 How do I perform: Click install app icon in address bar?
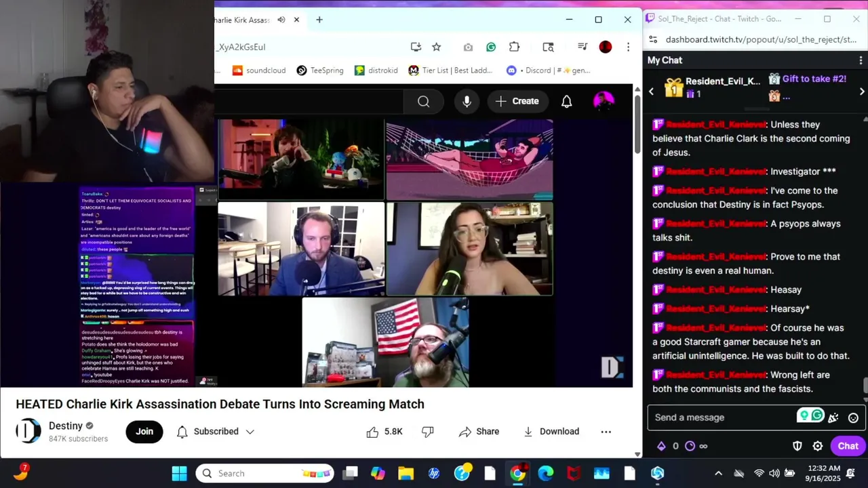(x=416, y=47)
